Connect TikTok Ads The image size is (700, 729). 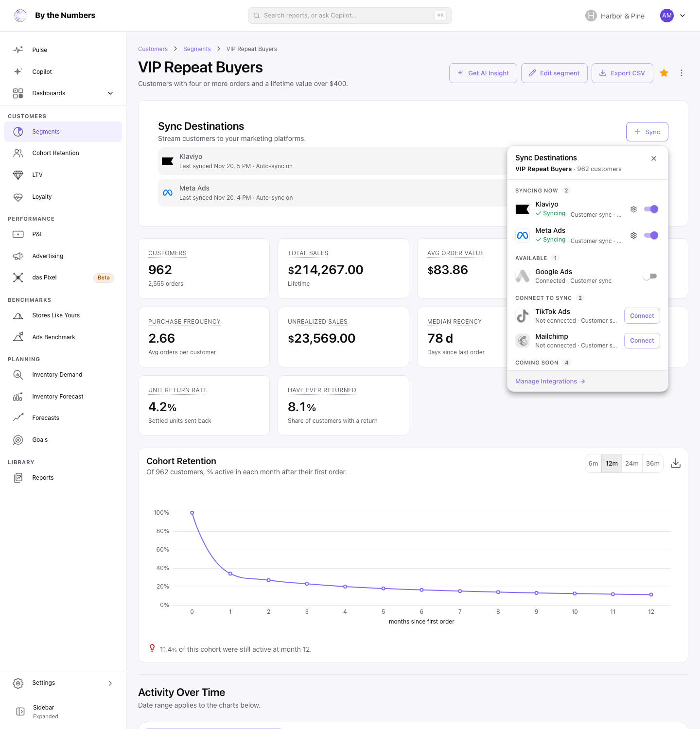(642, 316)
